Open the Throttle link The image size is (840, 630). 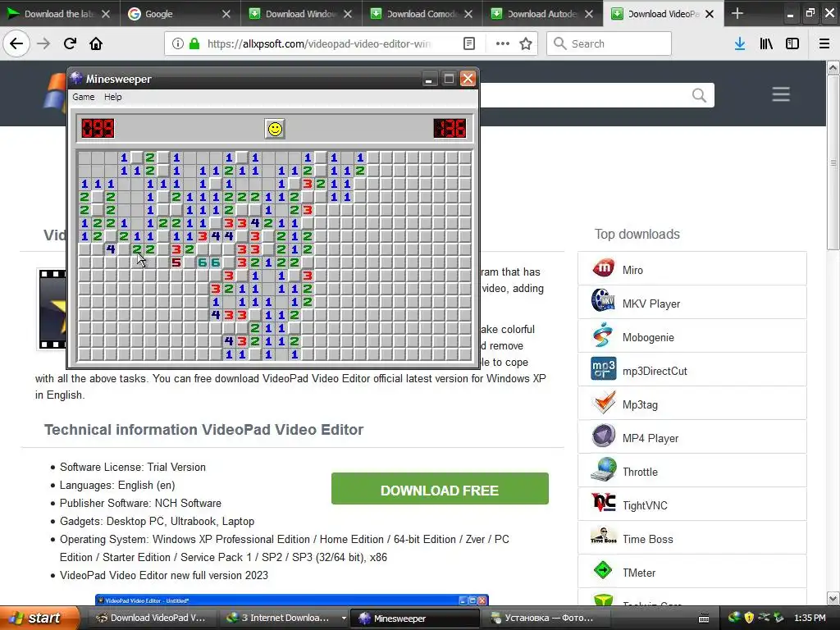(x=640, y=472)
